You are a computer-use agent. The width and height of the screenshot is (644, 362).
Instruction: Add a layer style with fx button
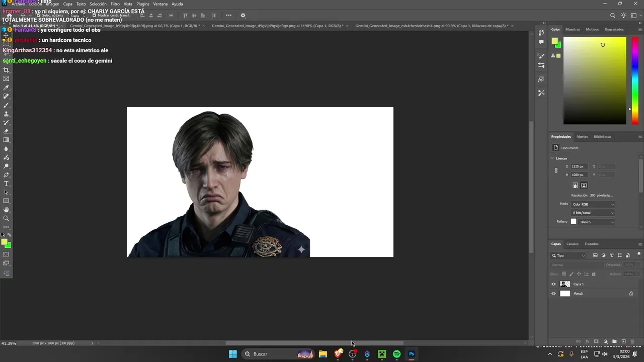tap(587, 341)
